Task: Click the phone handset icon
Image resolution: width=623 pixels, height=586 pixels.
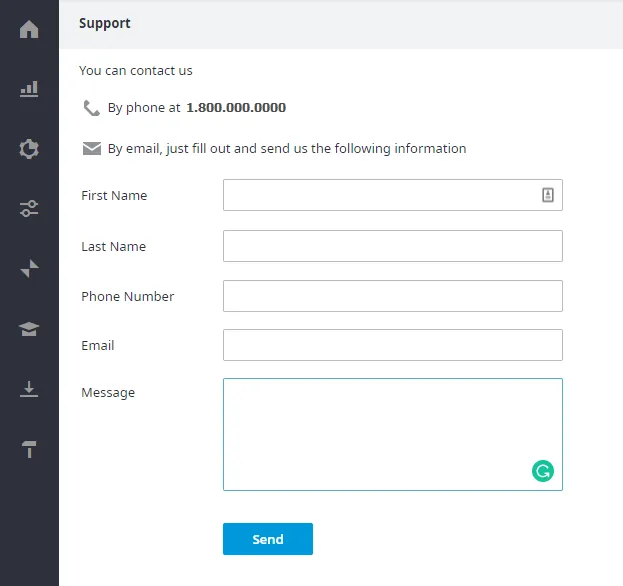Action: (x=91, y=108)
